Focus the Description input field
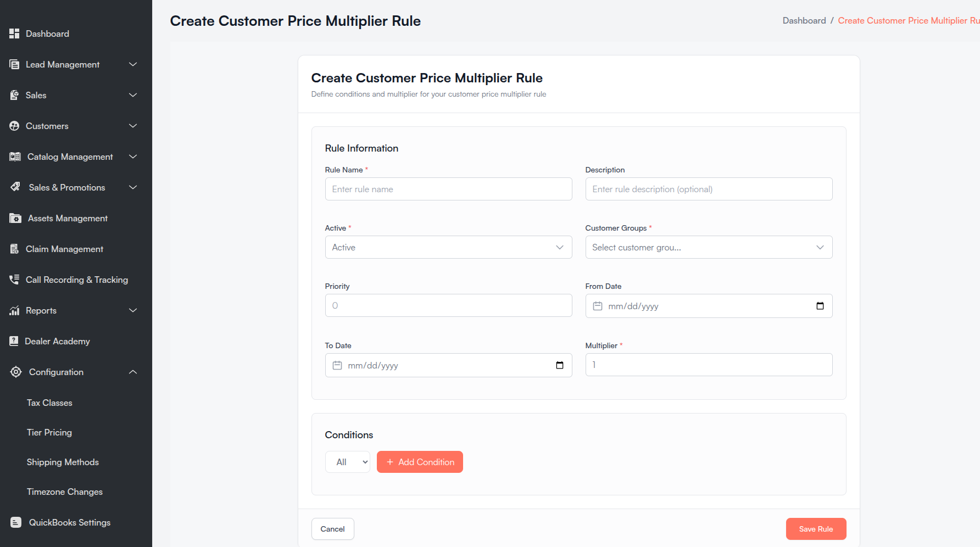980x547 pixels. (709, 189)
